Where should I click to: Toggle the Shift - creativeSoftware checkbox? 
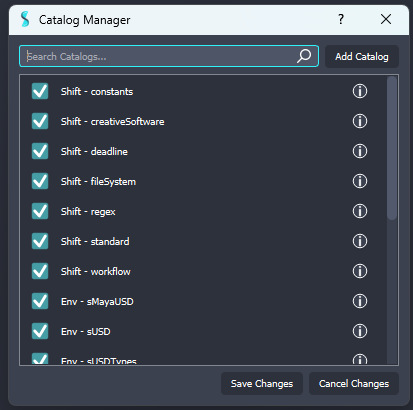pos(40,121)
